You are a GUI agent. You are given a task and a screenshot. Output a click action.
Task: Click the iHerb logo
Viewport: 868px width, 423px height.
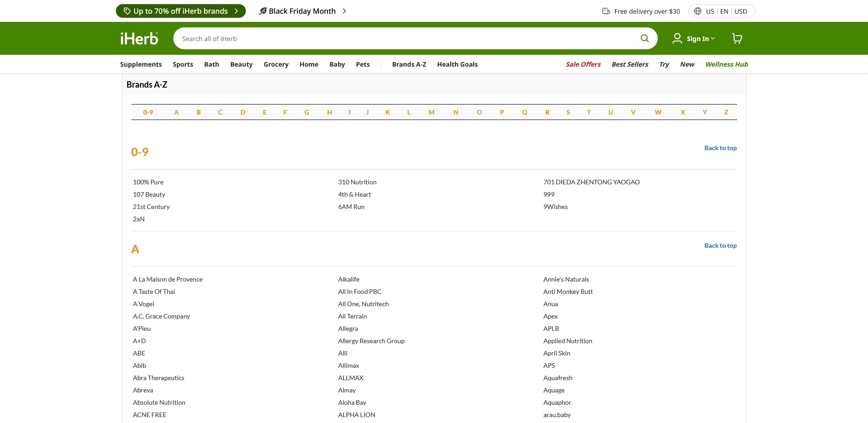click(139, 39)
